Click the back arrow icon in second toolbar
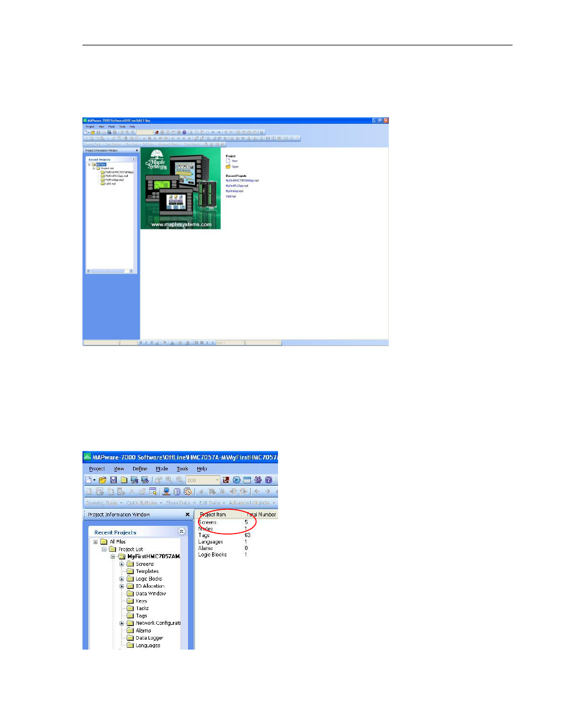Screen dimensions: 562x728 (257, 491)
